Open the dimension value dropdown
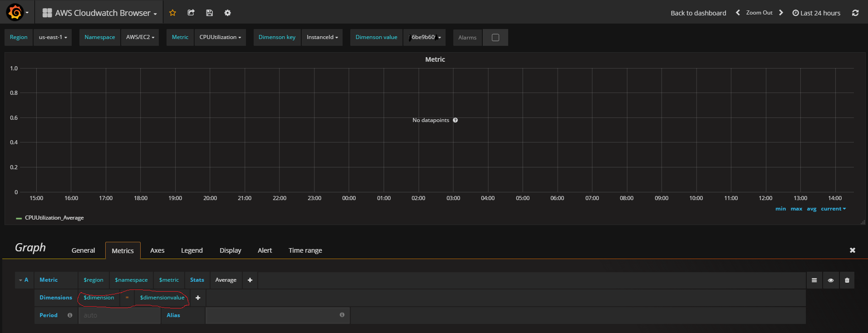 [425, 37]
